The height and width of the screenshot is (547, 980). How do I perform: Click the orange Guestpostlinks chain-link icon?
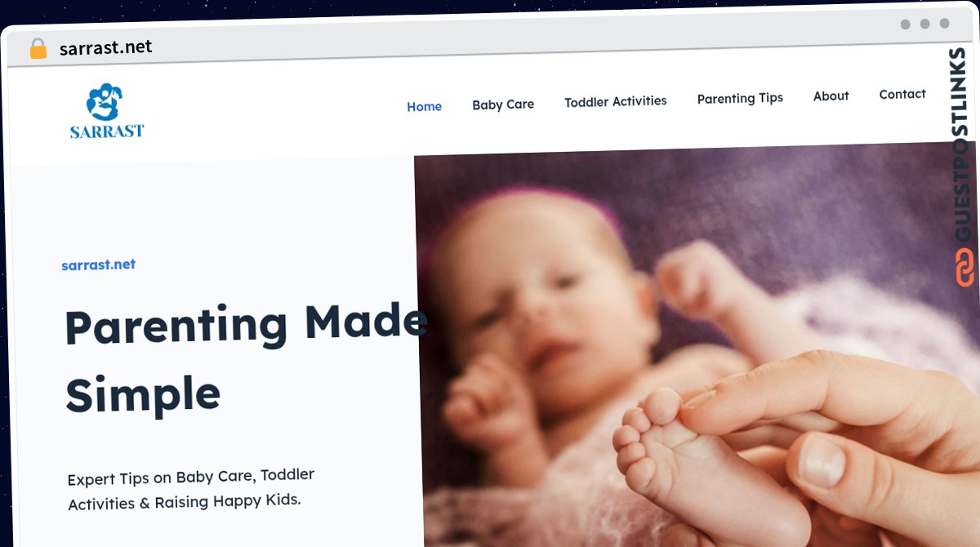coord(964,268)
